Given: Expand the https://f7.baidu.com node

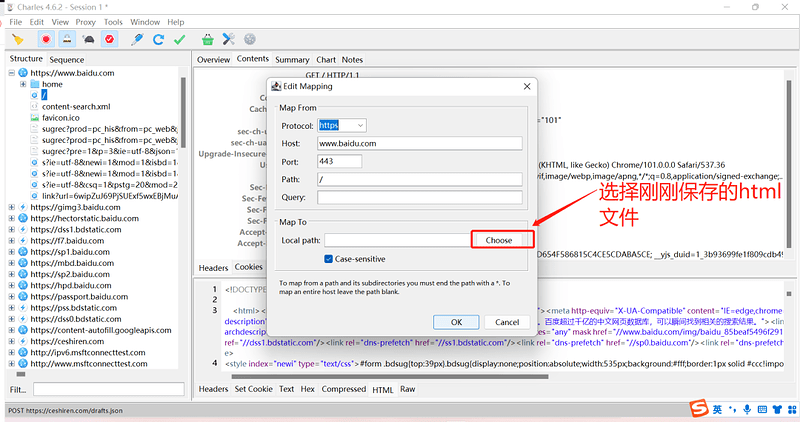Looking at the screenshot, I should point(11,241).
